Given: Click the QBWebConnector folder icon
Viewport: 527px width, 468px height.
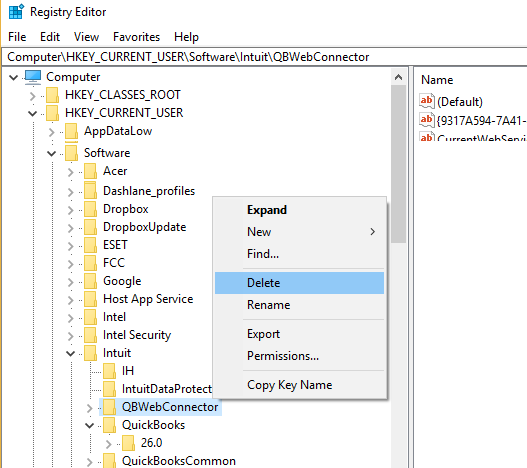Looking at the screenshot, I should tap(109, 407).
